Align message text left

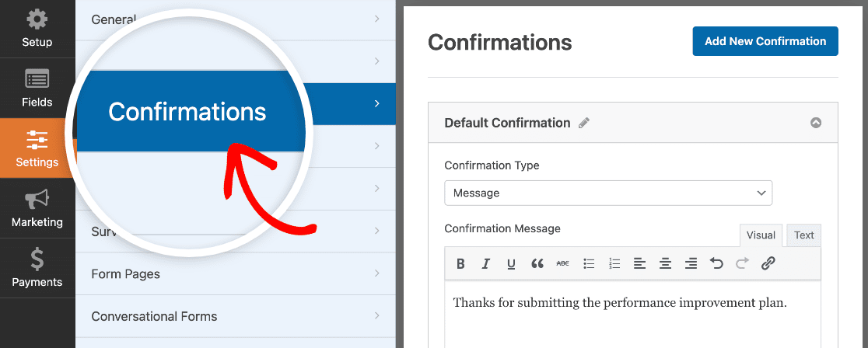(640, 264)
